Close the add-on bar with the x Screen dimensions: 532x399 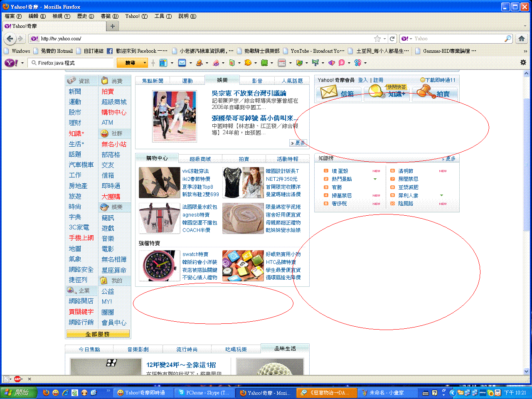pyautogui.click(x=30, y=379)
